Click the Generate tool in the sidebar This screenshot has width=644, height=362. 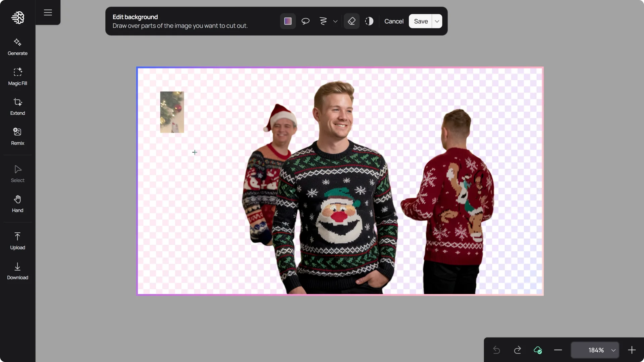point(17,46)
